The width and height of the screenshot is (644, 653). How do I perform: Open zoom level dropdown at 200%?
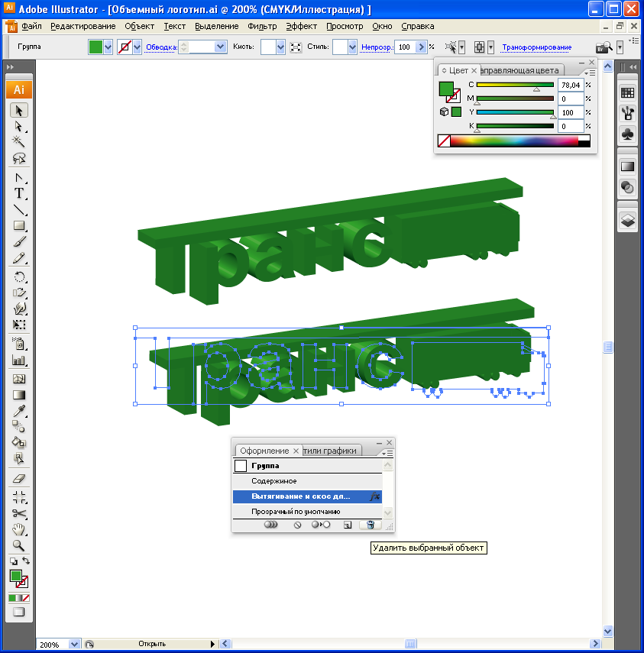tap(74, 645)
